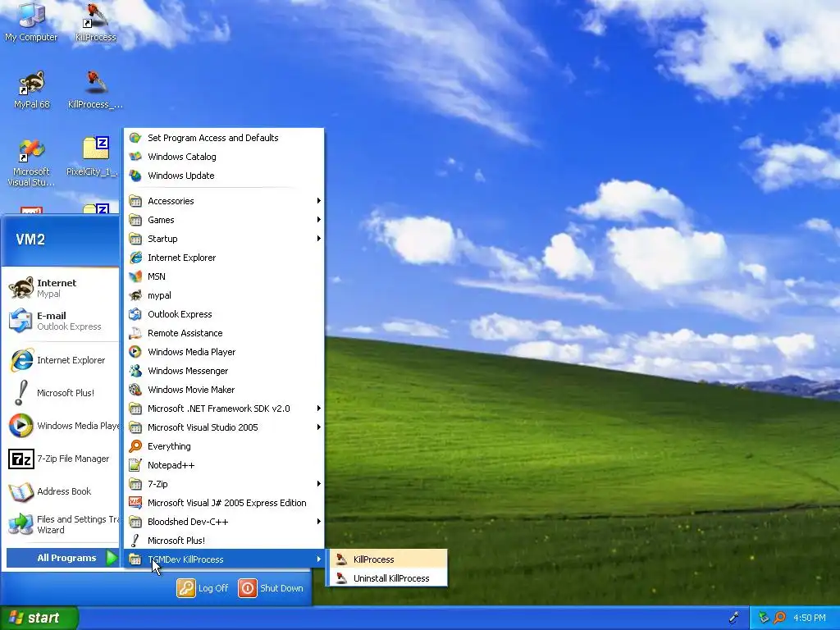This screenshot has width=840, height=630.
Task: Open the Address Book icon
Action: pyautogui.click(x=21, y=491)
